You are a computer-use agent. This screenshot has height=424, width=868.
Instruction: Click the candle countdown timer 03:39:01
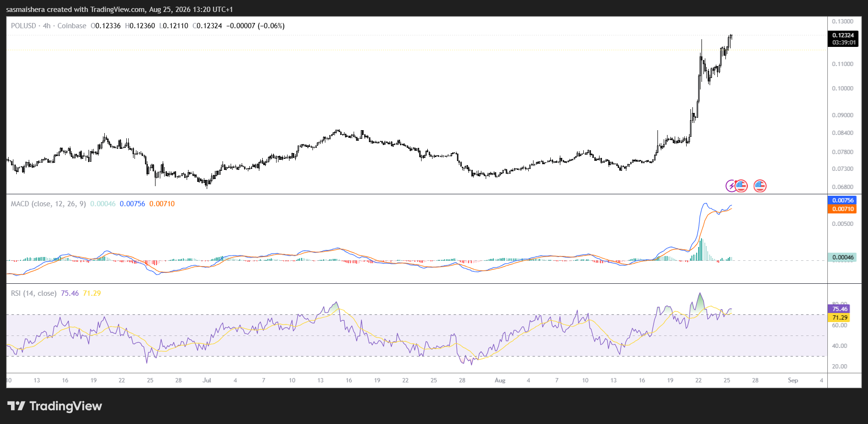point(843,43)
